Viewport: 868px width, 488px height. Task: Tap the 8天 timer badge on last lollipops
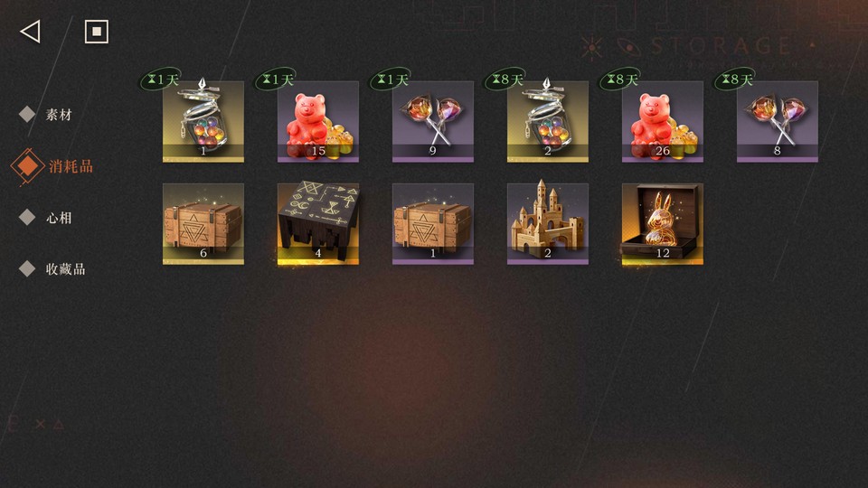click(x=734, y=80)
